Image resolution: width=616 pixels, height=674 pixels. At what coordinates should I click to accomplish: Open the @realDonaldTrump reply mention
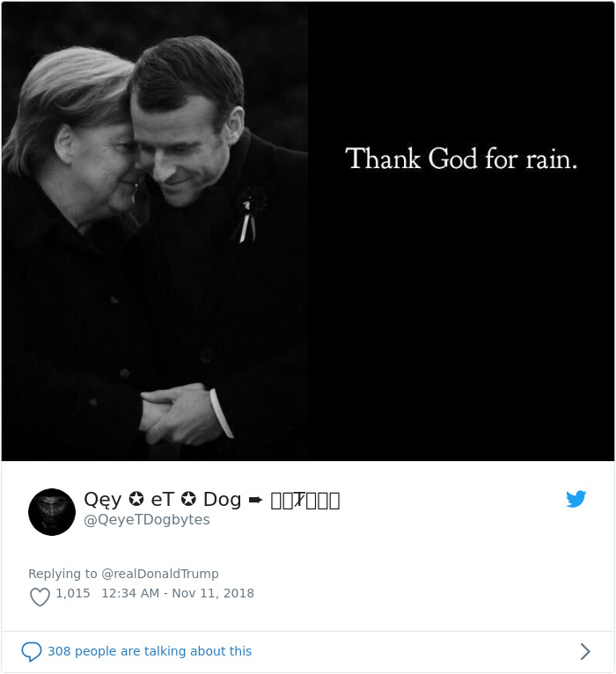tap(160, 574)
